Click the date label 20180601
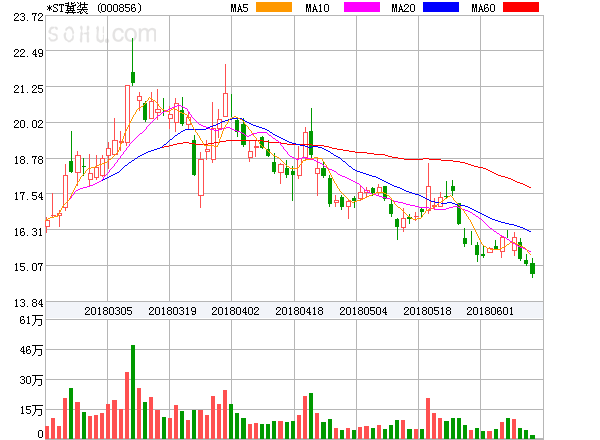Screen dimensions: 600x440 point(490,311)
